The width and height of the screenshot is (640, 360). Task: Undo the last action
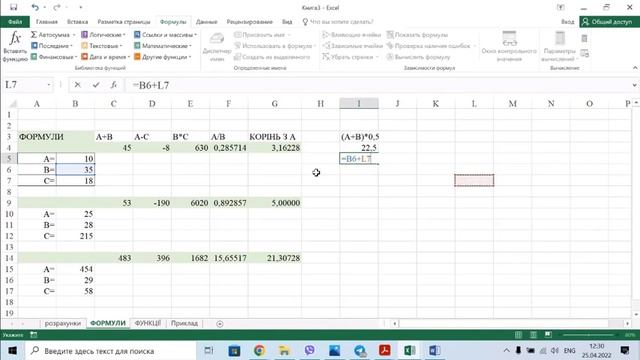(35, 7)
